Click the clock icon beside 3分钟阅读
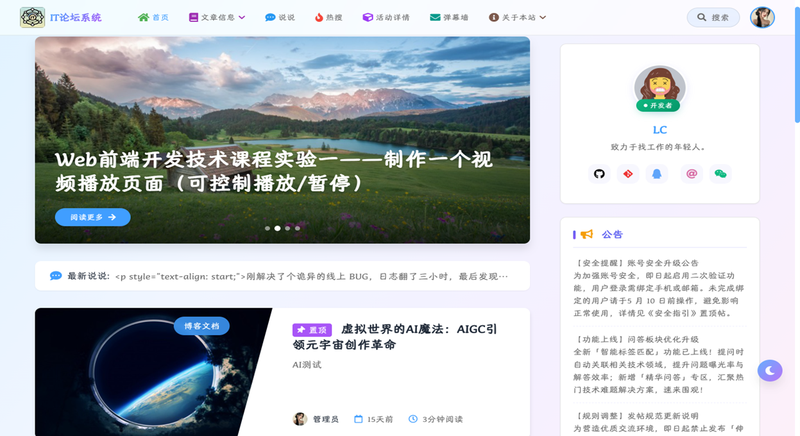The height and width of the screenshot is (436, 800). click(413, 419)
